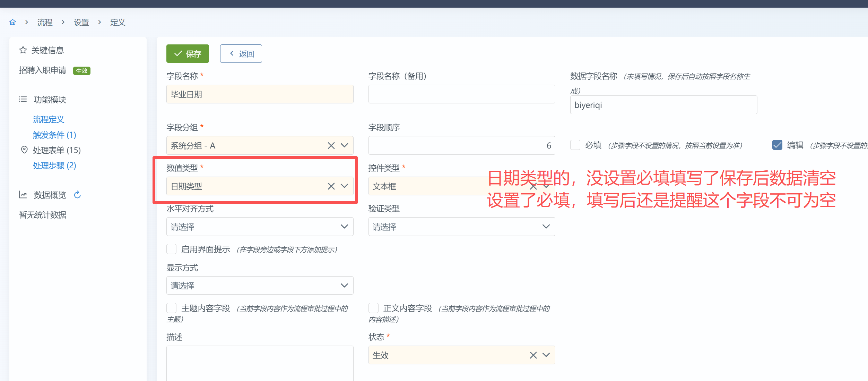Open 触发条件 (1) in sidebar
This screenshot has height=381, width=868.
54,135
